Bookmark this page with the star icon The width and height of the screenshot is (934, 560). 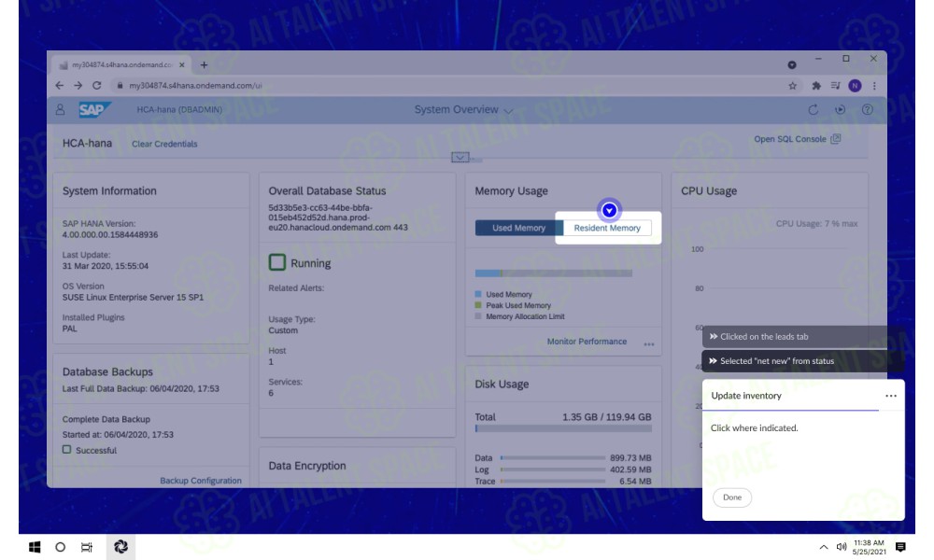(792, 86)
